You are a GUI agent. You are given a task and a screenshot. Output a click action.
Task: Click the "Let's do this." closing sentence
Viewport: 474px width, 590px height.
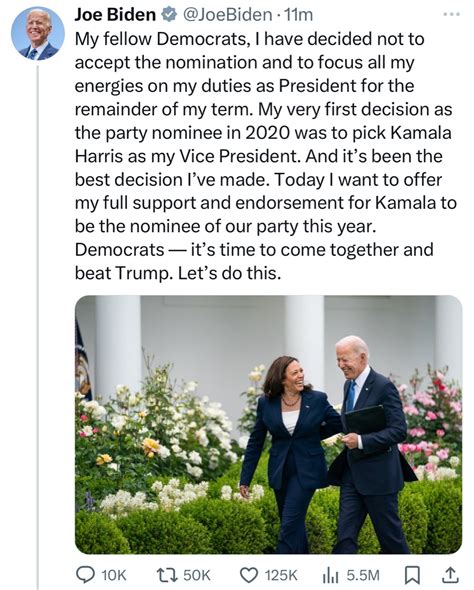229,273
